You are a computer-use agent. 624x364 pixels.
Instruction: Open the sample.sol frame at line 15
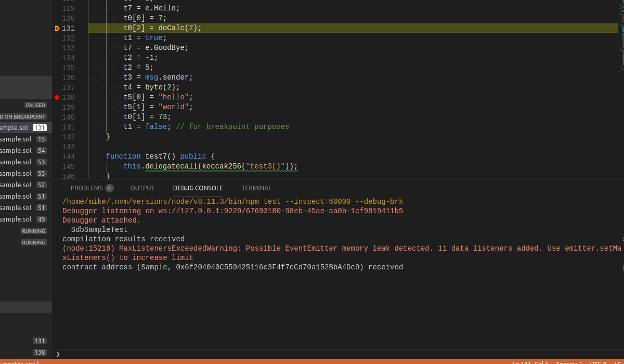26,139
